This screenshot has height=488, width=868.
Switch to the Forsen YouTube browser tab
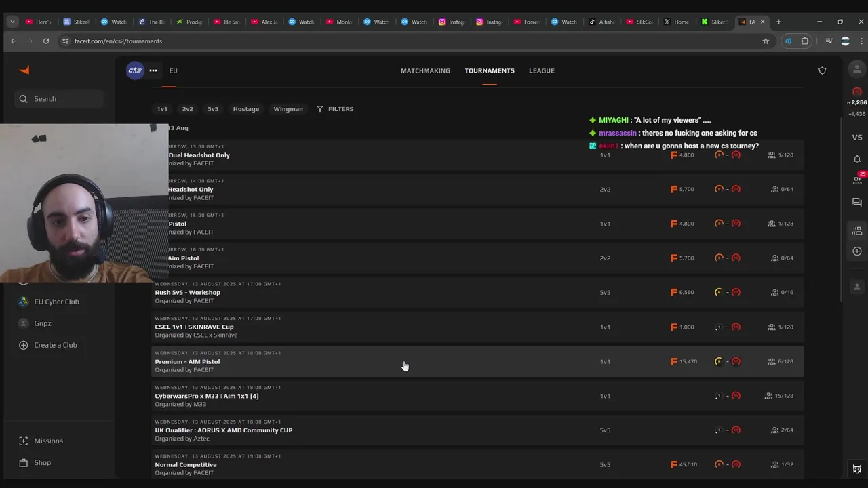pos(526,22)
